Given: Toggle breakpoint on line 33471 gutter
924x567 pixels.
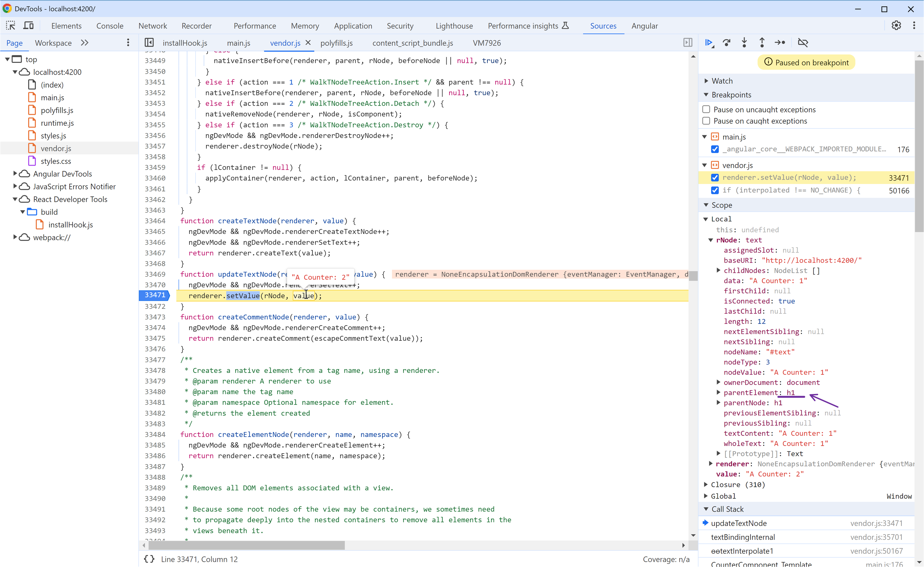Looking at the screenshot, I should pyautogui.click(x=154, y=295).
